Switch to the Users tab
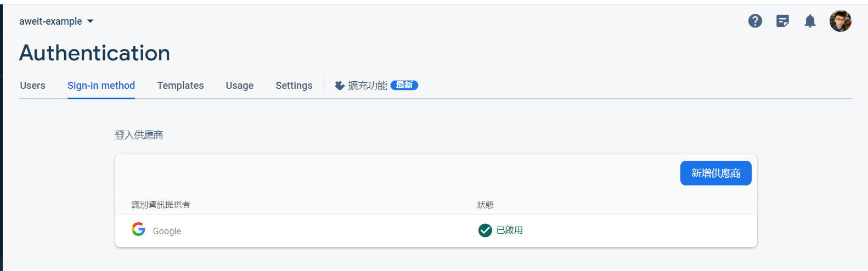Viewport: 868px width, 271px height. (33, 86)
